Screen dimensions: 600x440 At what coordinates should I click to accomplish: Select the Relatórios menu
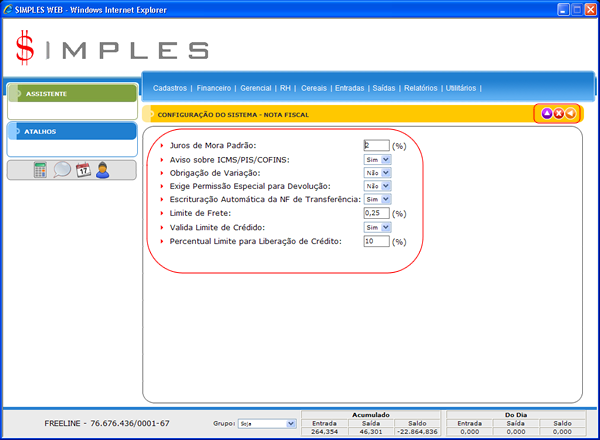(420, 88)
